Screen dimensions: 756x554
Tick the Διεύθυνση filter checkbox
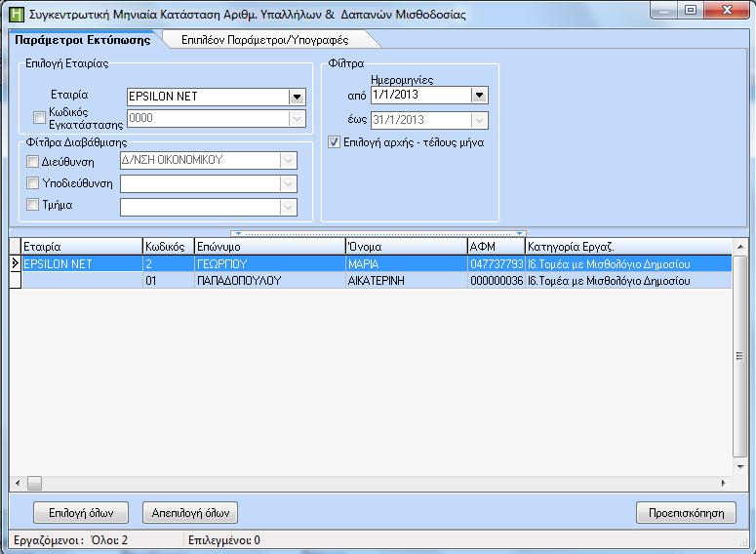tap(32, 161)
